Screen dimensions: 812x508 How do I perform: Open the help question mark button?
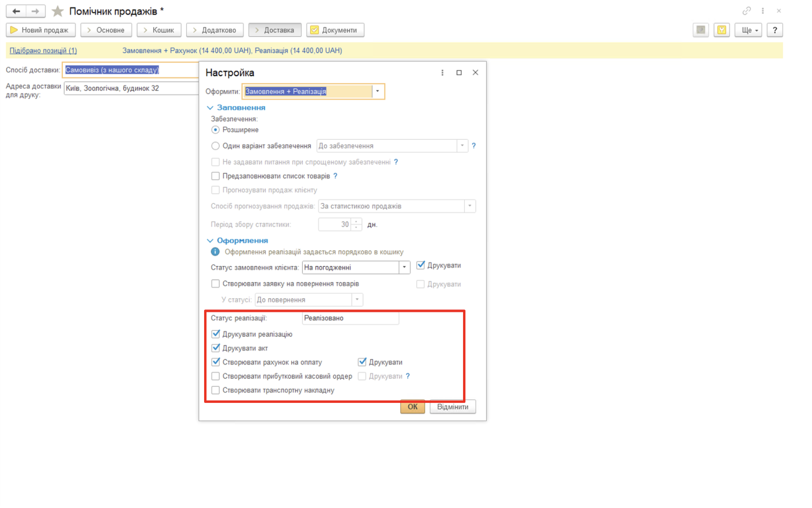[775, 30]
